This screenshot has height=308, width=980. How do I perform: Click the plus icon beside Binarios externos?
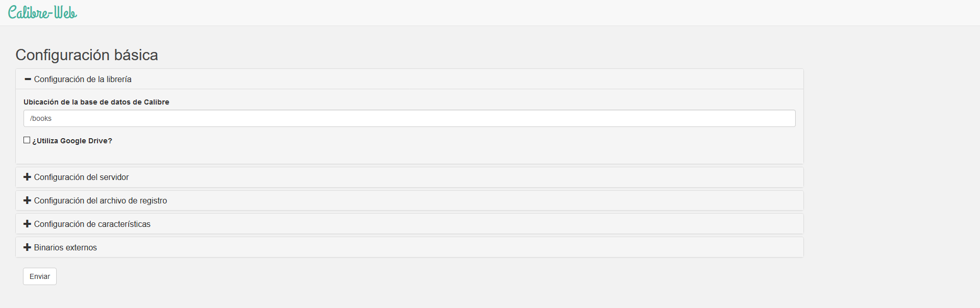pos(28,247)
